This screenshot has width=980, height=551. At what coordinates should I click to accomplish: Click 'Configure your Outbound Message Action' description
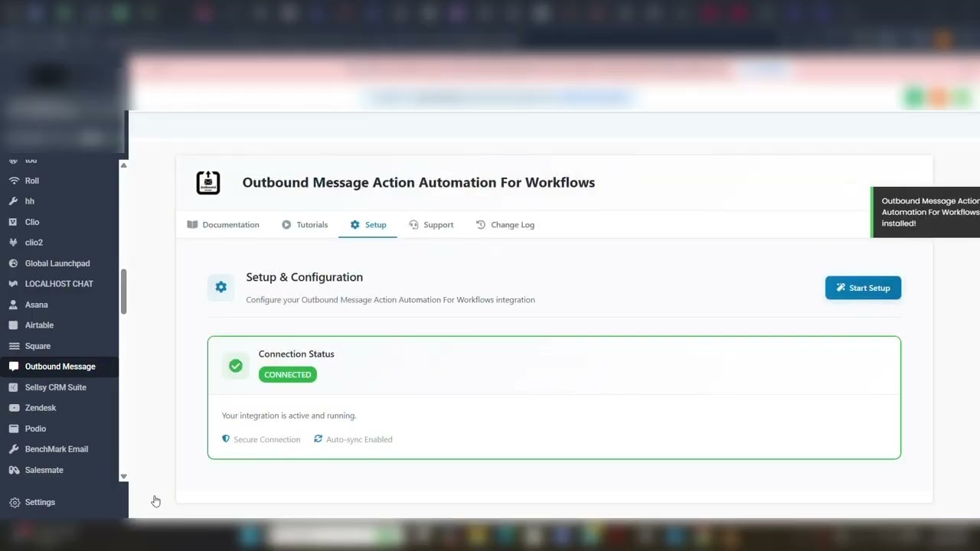(x=390, y=300)
